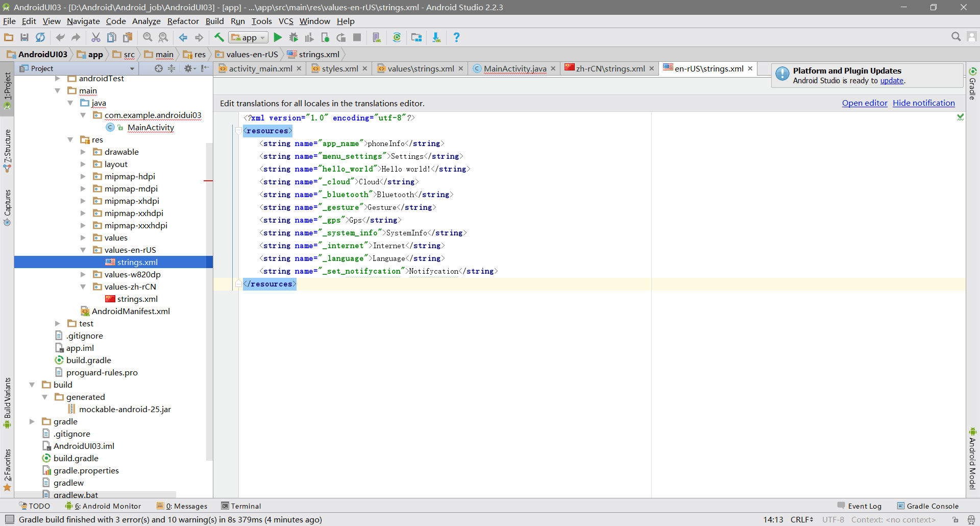Open the Gradle Console panel
The width and height of the screenshot is (980, 526).
[928, 506]
